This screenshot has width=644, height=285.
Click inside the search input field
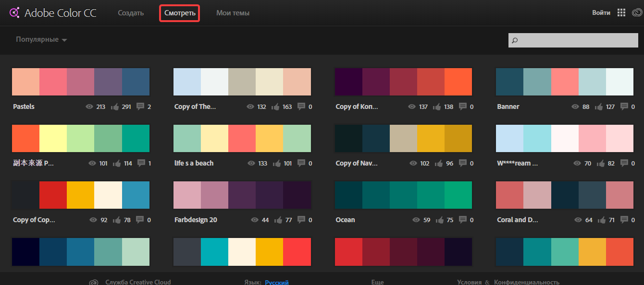[572, 40]
